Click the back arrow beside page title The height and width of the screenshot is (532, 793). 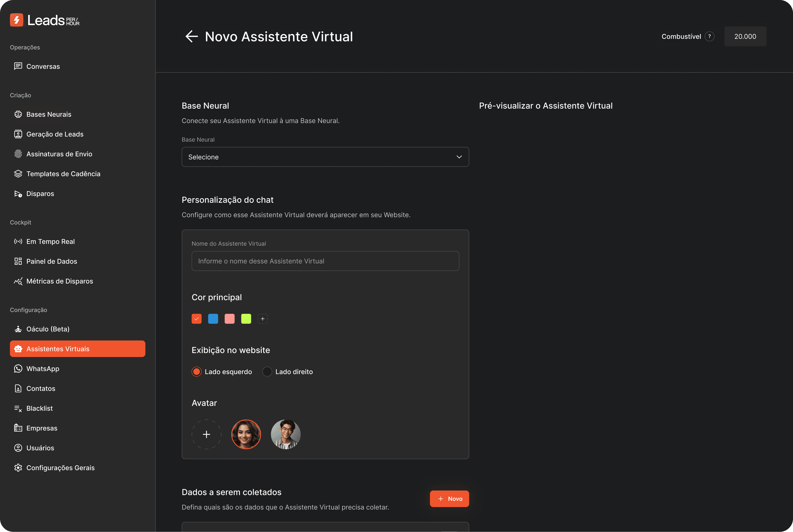pos(191,36)
